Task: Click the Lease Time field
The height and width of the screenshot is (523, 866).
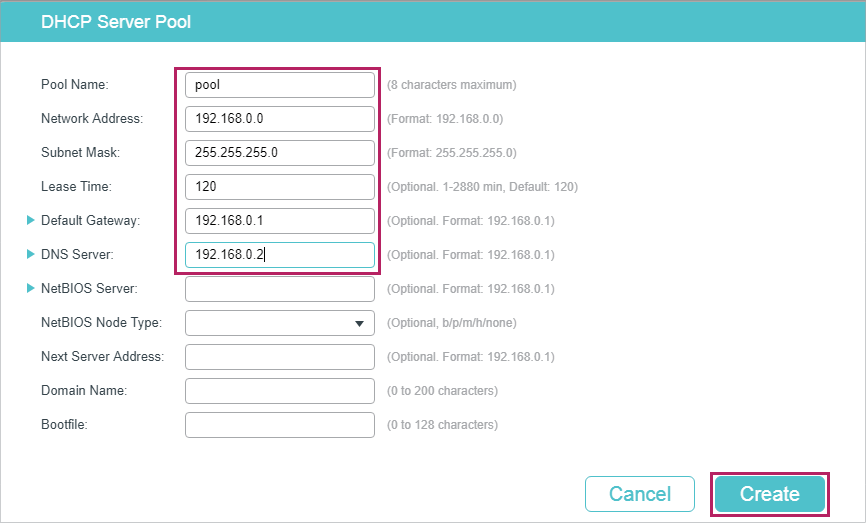Action: (279, 187)
